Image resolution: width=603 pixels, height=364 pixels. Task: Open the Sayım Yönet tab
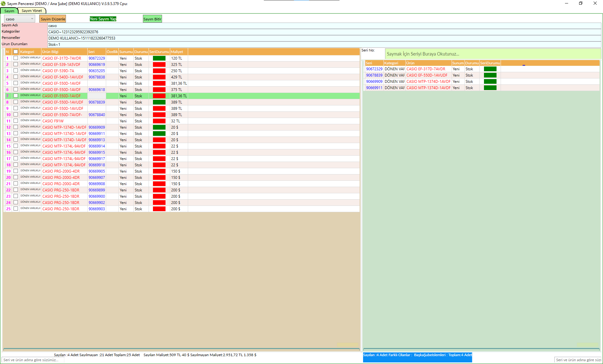[x=32, y=11]
